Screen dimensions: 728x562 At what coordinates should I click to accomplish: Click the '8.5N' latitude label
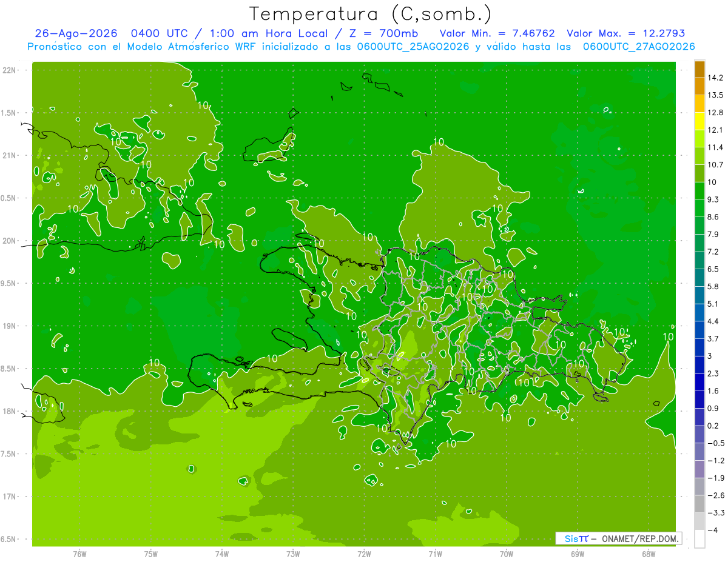pyautogui.click(x=8, y=369)
